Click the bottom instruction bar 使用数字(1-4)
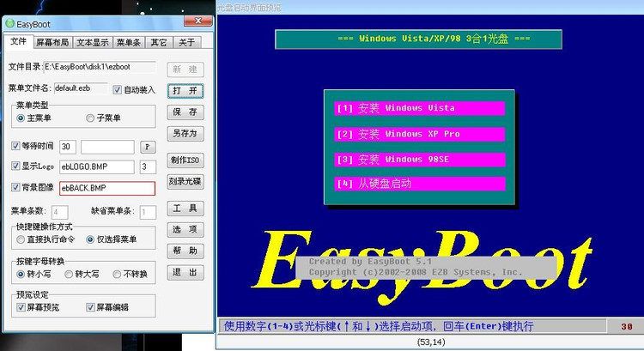644x351 pixels. (x=412, y=326)
